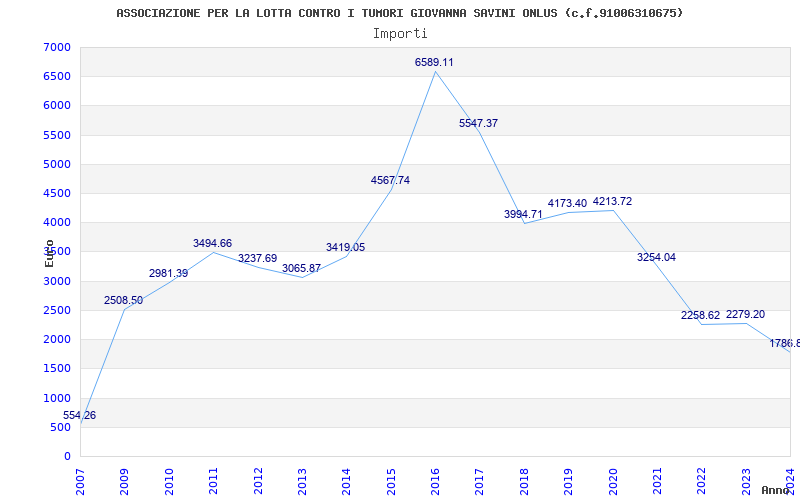Click the 5000 y-axis tick label
The image size is (800, 500).
point(57,164)
